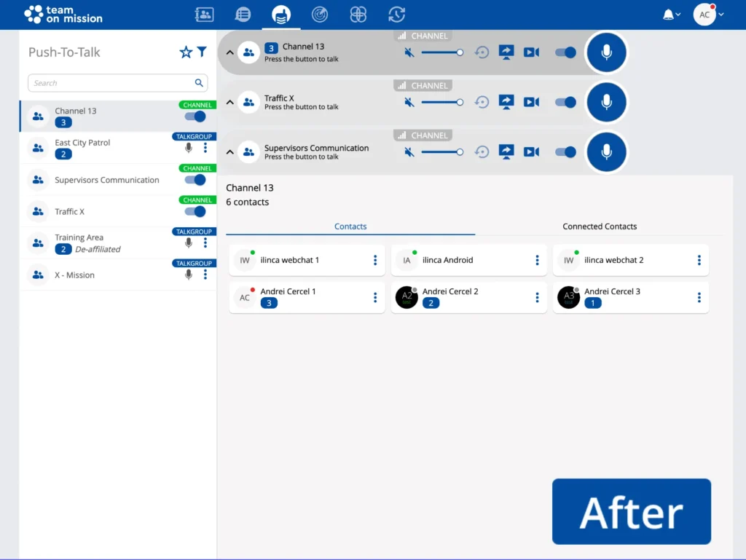The image size is (746, 560).
Task: Adjust the Traffic X volume slider
Action: (x=441, y=102)
